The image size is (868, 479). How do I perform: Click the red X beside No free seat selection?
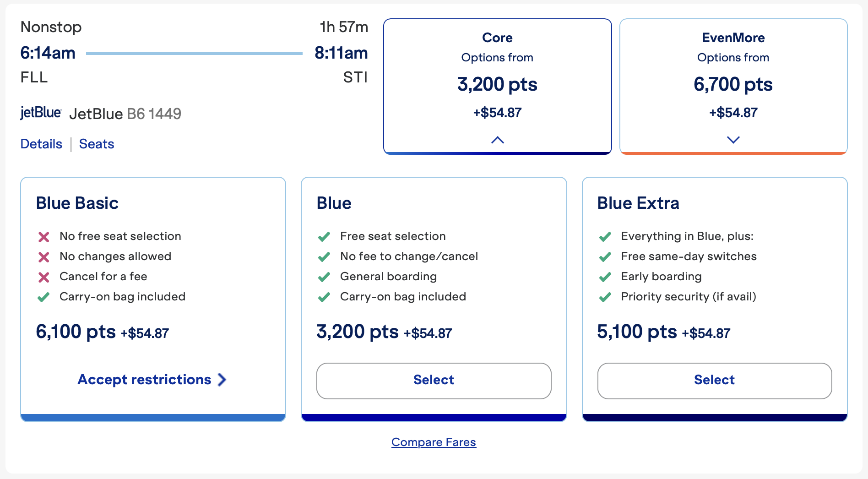coord(43,236)
